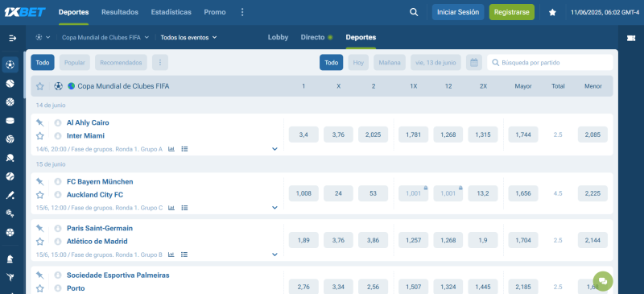This screenshot has width=644, height=294.
Task: Open markets list icon for Al Ahly Cairo match
Action: pyautogui.click(x=184, y=149)
